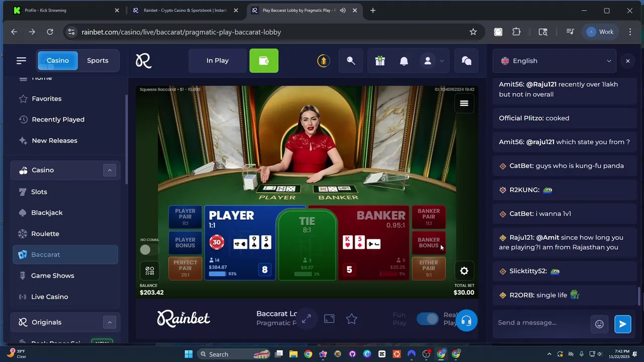This screenshot has height=362, width=644.
Task: Click the Windows Start button
Action: coord(188,354)
